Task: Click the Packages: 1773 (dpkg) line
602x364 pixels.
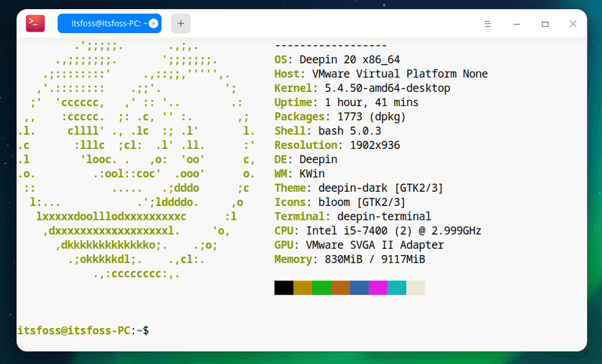Action: pos(340,117)
